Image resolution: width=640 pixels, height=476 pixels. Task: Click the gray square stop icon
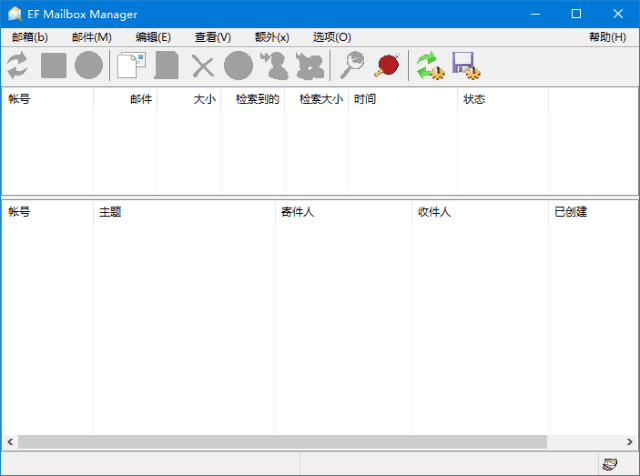53,66
